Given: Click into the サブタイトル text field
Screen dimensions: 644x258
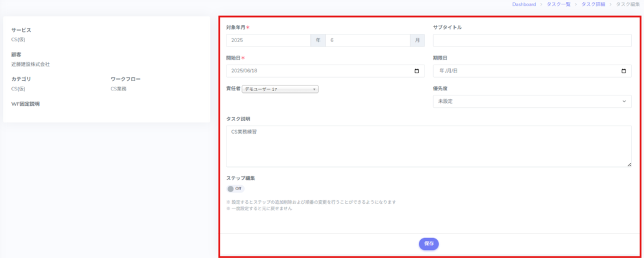Looking at the screenshot, I should click(532, 40).
